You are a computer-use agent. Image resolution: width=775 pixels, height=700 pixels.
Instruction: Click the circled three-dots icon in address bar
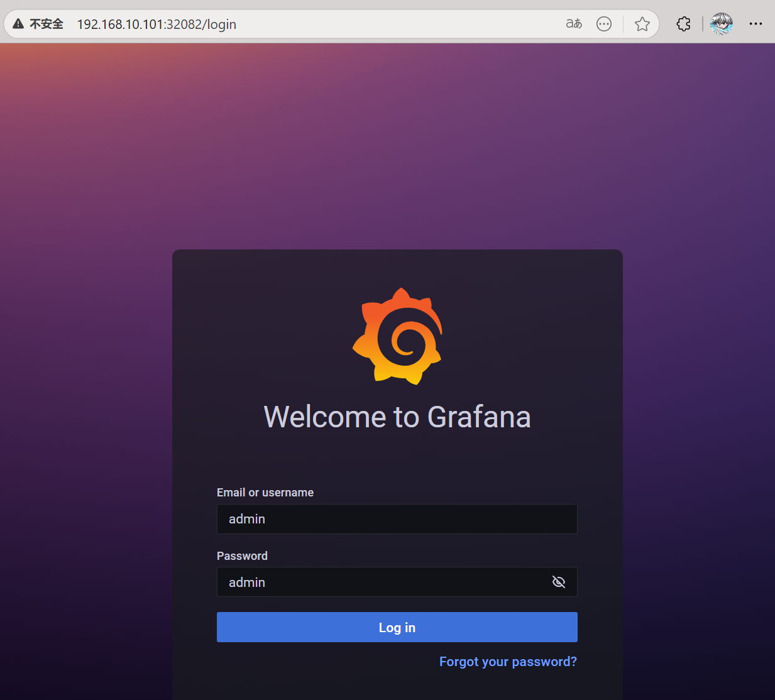click(604, 24)
